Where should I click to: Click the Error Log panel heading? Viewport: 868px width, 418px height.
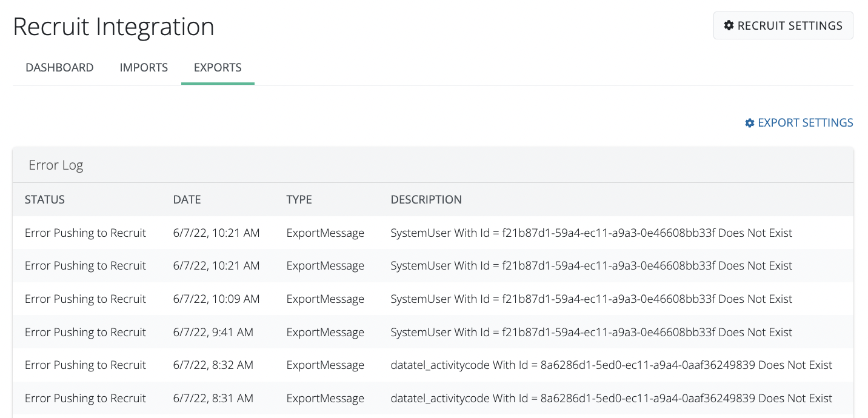[56, 165]
